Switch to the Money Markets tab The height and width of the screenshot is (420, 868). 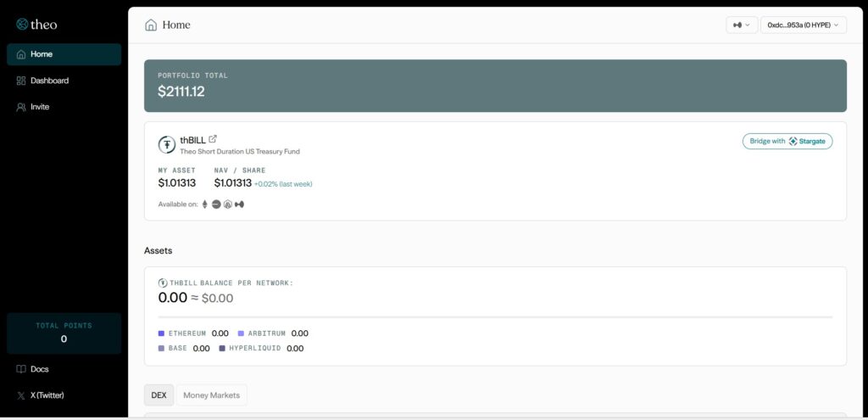coord(211,395)
